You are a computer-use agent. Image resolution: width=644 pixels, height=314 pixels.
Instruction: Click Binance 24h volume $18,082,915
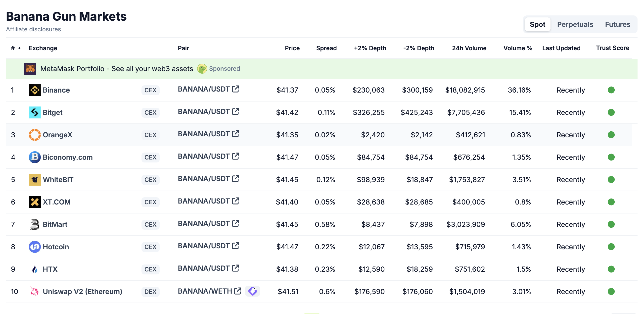tap(465, 90)
